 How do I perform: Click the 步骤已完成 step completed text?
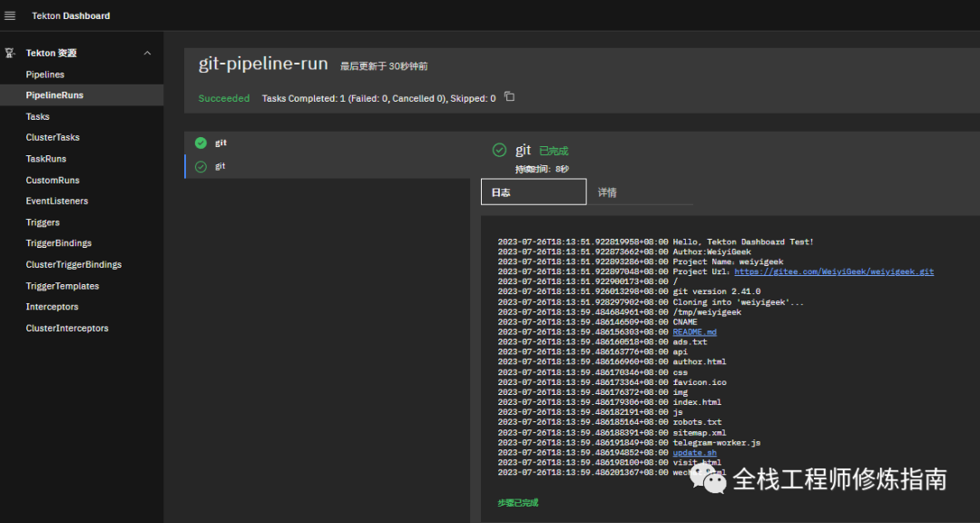point(517,503)
